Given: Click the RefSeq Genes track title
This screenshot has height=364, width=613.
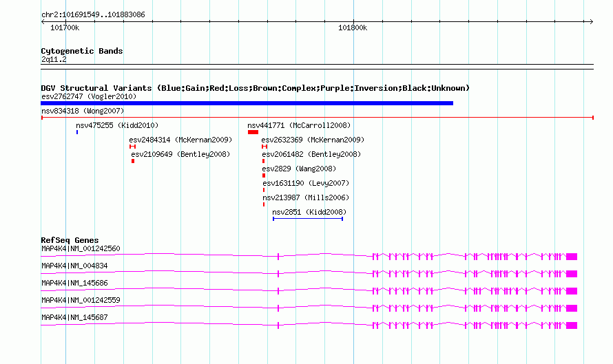Looking at the screenshot, I should [x=70, y=240].
